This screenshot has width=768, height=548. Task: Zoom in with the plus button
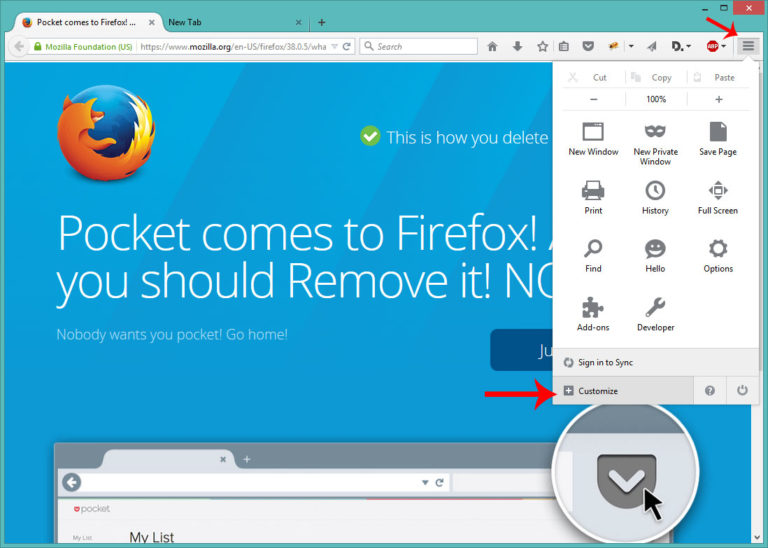point(719,99)
